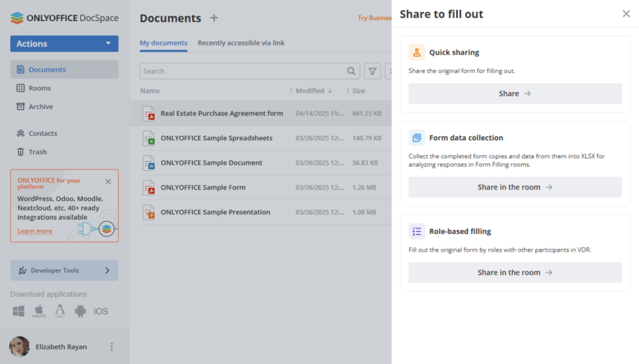Click Share in the room under Form data collection
639x364 pixels.
514,187
